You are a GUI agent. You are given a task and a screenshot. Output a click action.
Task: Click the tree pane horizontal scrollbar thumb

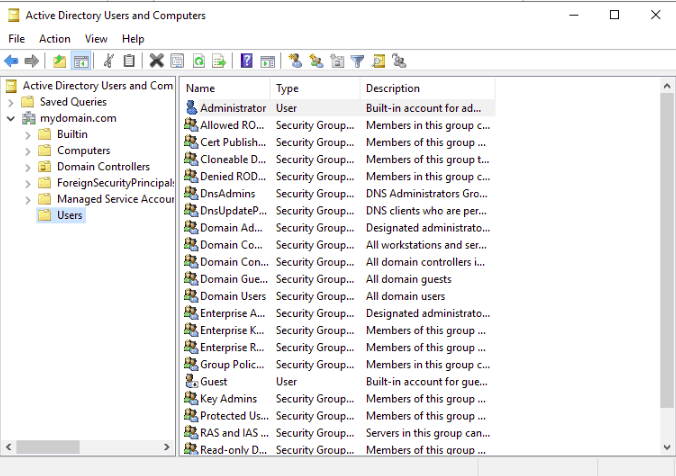(x=48, y=447)
